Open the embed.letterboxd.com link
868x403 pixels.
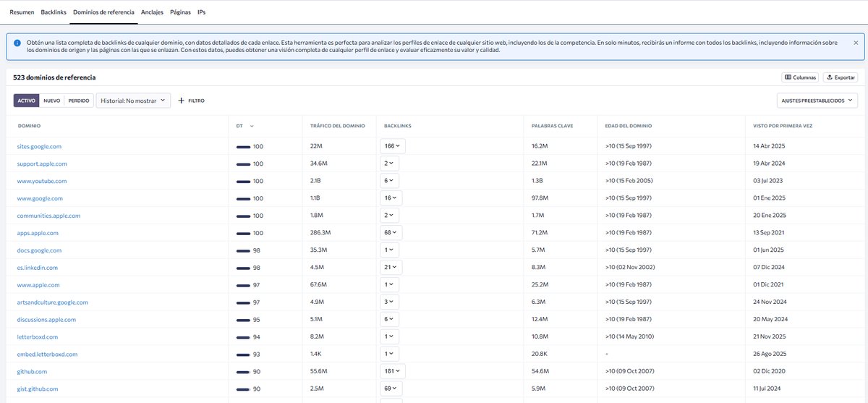[x=47, y=355]
